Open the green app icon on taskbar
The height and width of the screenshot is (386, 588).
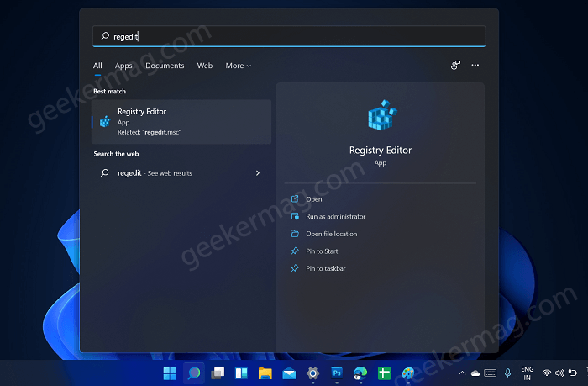pos(384,373)
